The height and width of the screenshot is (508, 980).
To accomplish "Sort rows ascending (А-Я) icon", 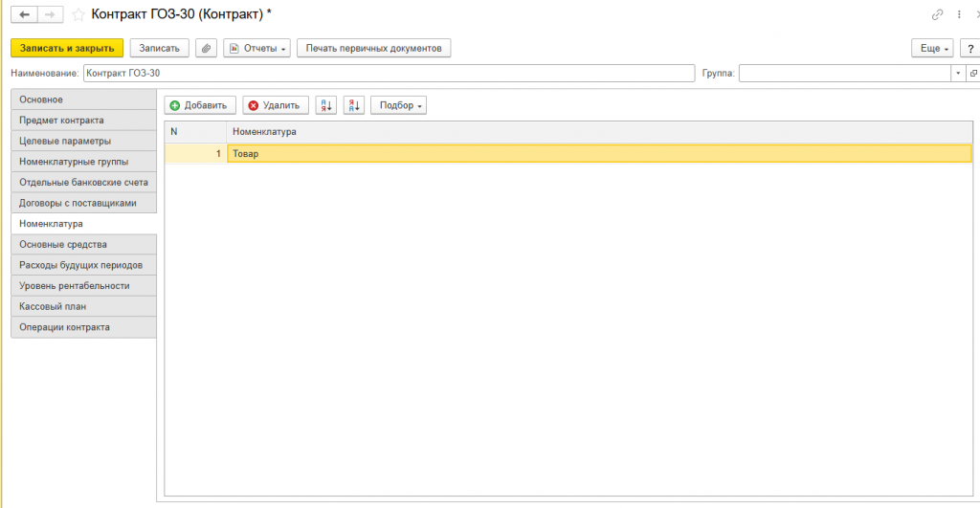I will click(326, 105).
